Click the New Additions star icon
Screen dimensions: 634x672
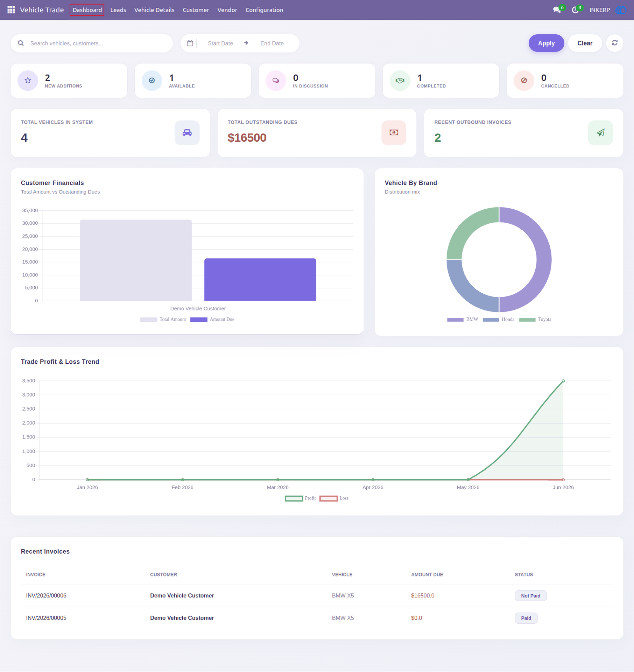[x=28, y=80]
